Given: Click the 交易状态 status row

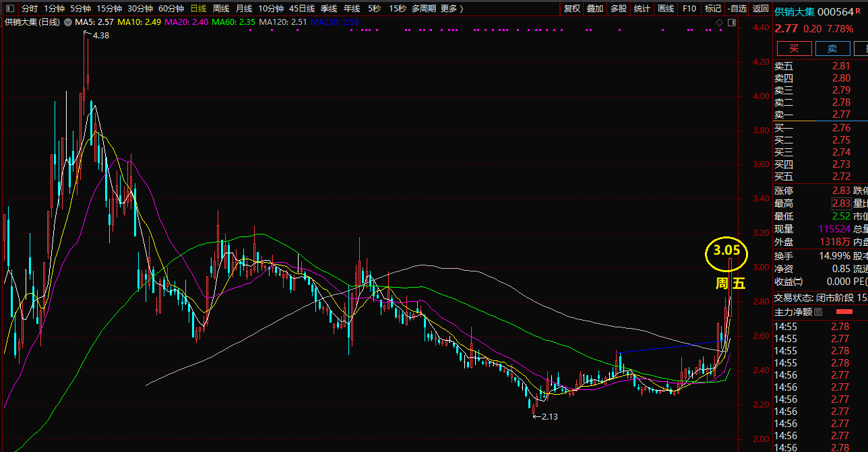Looking at the screenshot, I should (820, 297).
